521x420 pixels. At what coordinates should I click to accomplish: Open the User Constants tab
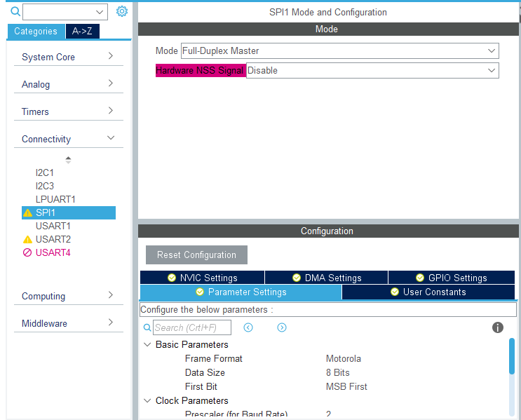coord(428,292)
